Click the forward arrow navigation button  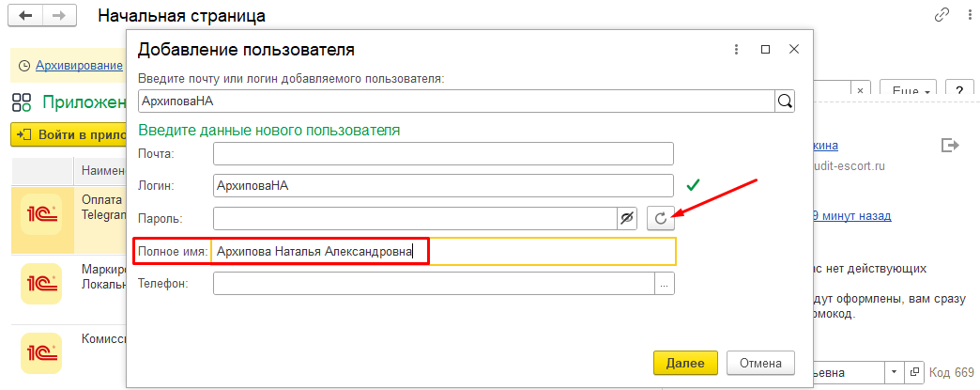tap(58, 16)
